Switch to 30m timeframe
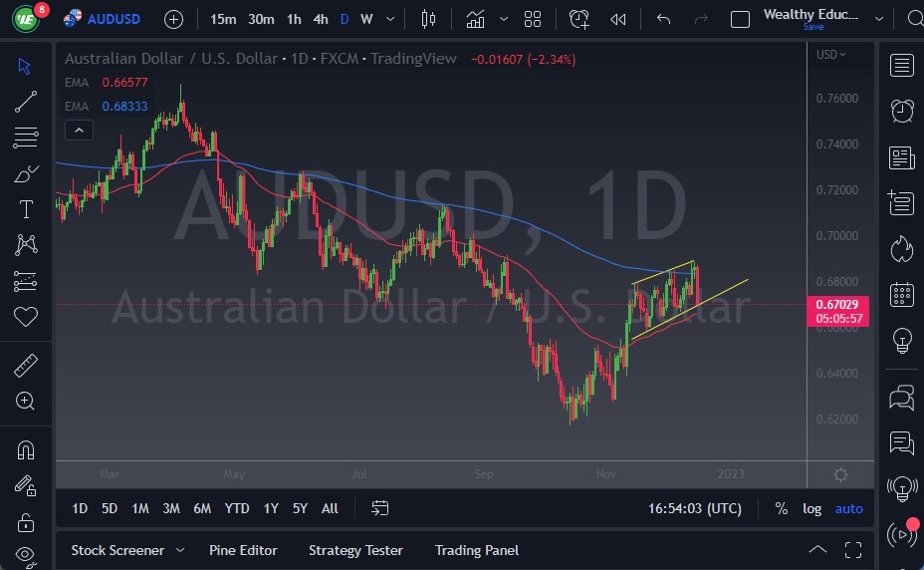 [261, 20]
